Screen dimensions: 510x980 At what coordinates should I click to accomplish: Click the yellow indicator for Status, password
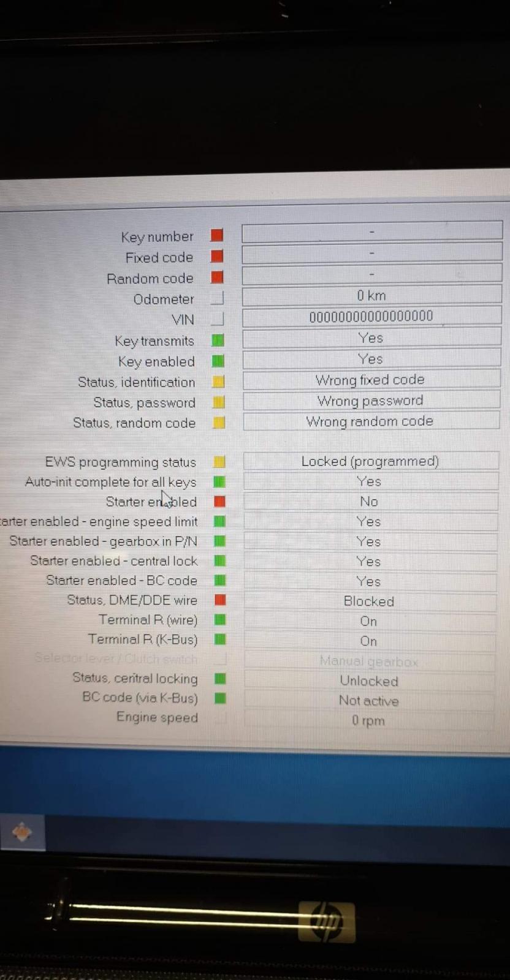point(218,402)
